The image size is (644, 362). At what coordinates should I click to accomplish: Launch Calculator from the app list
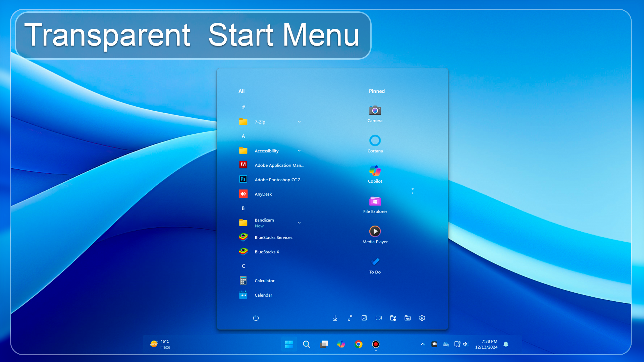click(x=265, y=281)
